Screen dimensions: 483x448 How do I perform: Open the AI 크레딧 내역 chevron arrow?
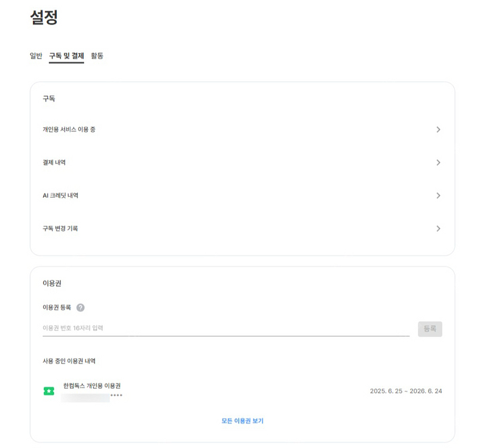coord(438,195)
